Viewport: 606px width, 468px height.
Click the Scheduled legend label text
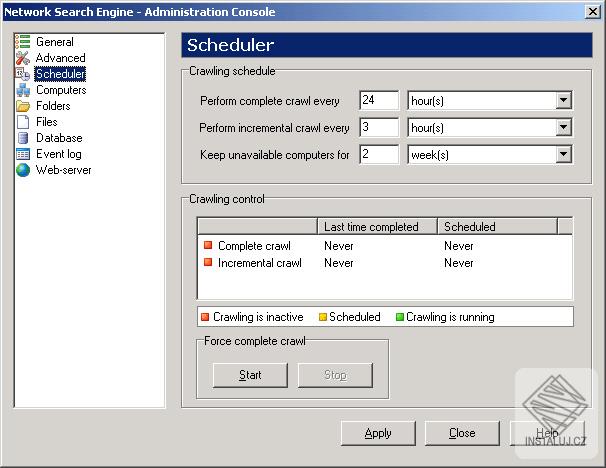coord(354,317)
